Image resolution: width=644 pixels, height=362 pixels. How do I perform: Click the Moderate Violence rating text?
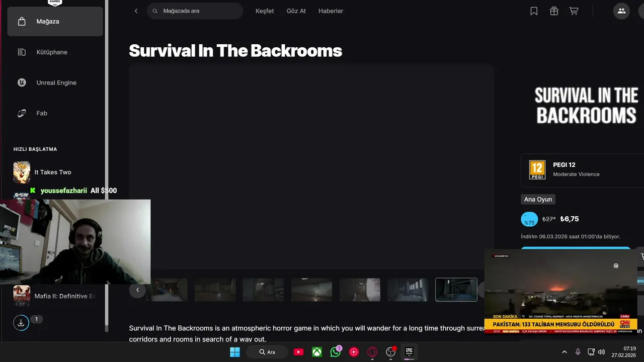(x=576, y=174)
